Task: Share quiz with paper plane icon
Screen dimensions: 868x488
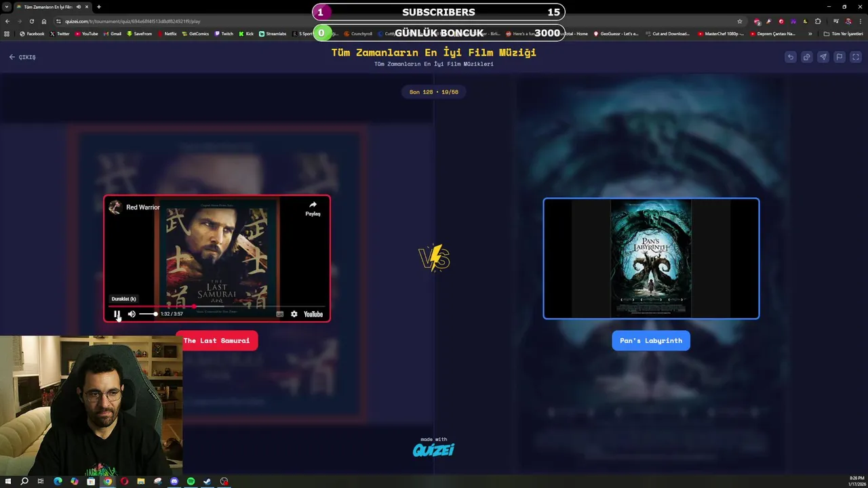Action: click(x=823, y=57)
